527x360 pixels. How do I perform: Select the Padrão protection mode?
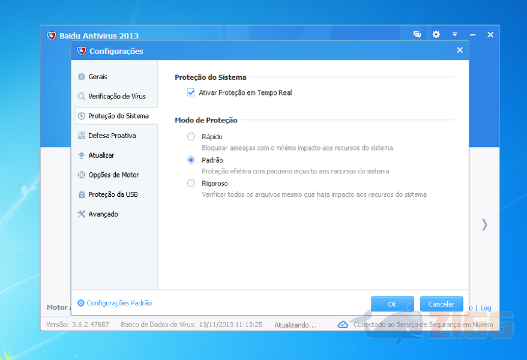tap(191, 160)
